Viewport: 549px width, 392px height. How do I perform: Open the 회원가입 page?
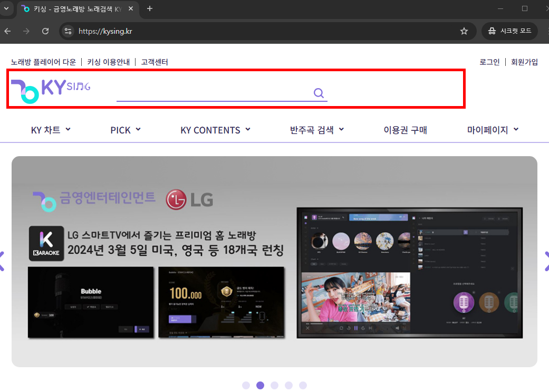[525, 62]
